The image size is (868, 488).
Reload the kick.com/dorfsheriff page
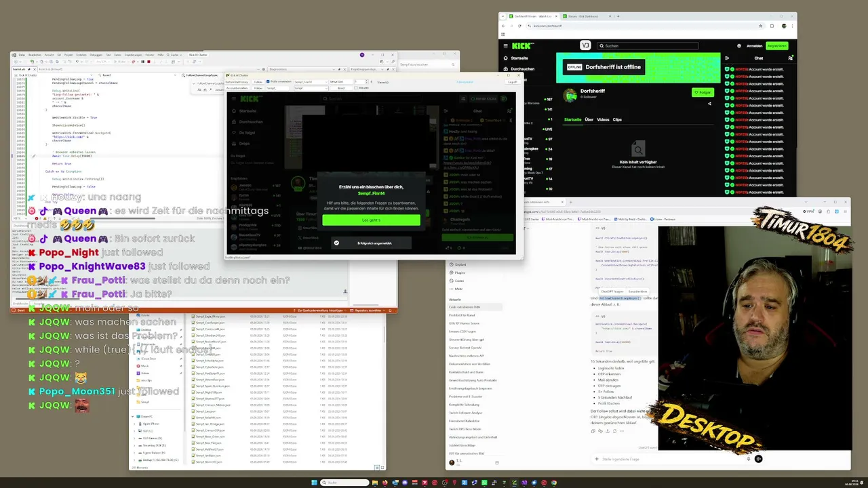tap(519, 26)
